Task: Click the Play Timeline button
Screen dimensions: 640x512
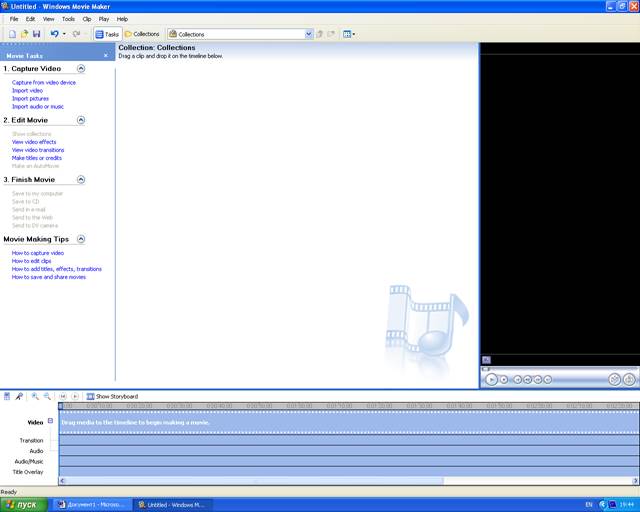Action: tap(75, 396)
